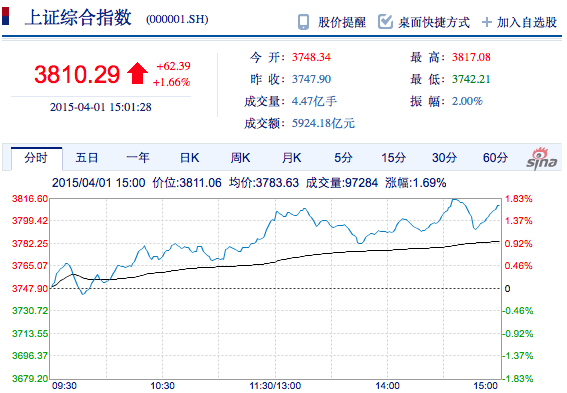Click the chart header 价位:3811.06
This screenshot has width=567, height=393.
click(x=187, y=183)
